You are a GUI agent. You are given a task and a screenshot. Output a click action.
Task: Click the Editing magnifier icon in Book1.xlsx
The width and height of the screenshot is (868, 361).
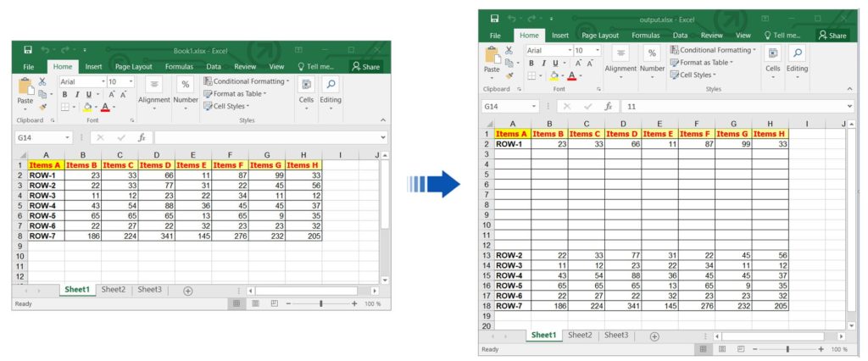click(331, 85)
